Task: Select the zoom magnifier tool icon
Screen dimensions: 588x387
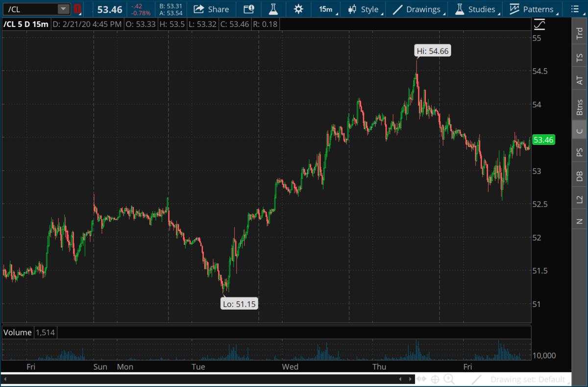Action: [449, 379]
